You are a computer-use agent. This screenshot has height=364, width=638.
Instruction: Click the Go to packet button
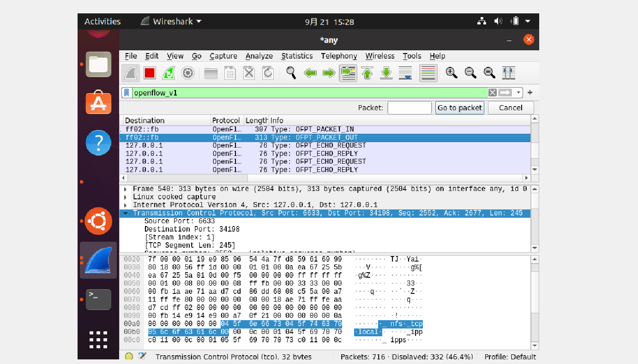tap(460, 108)
